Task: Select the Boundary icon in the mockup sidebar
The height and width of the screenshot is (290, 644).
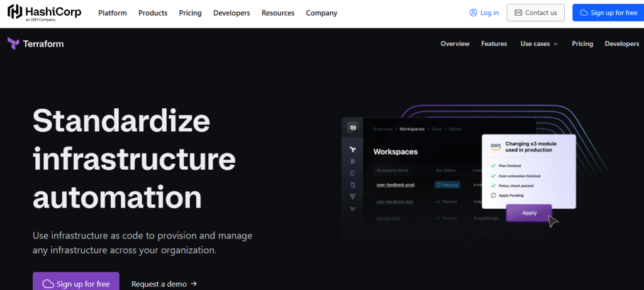Action: point(352,185)
